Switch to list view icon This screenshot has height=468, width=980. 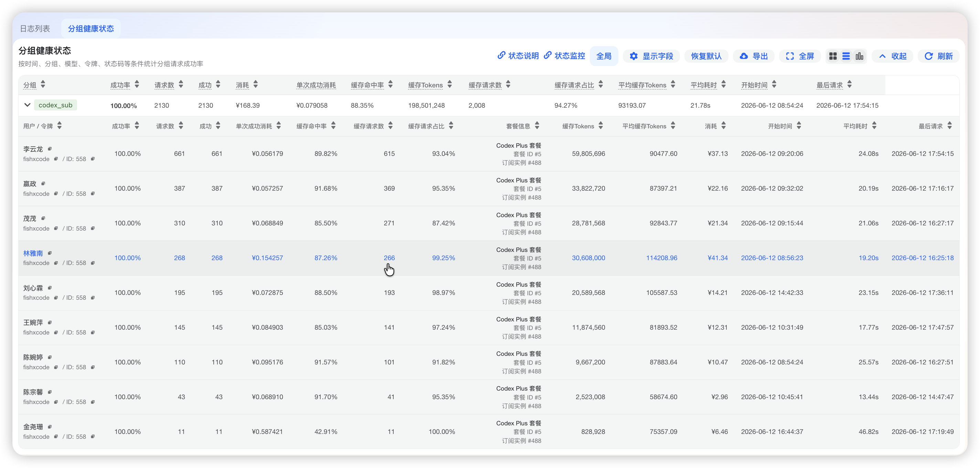click(846, 56)
